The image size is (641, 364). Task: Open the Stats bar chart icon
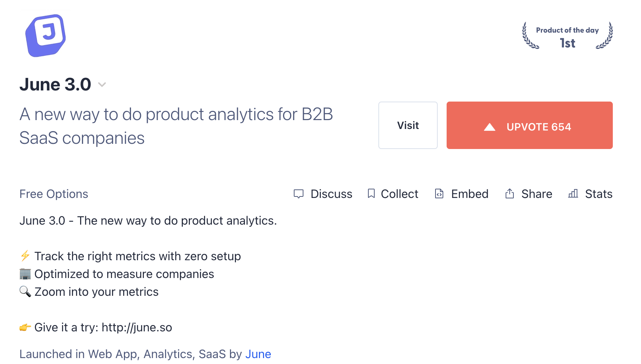573,193
